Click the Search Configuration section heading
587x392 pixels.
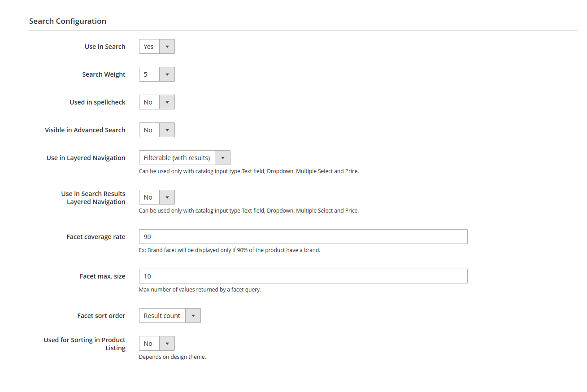[x=67, y=21]
